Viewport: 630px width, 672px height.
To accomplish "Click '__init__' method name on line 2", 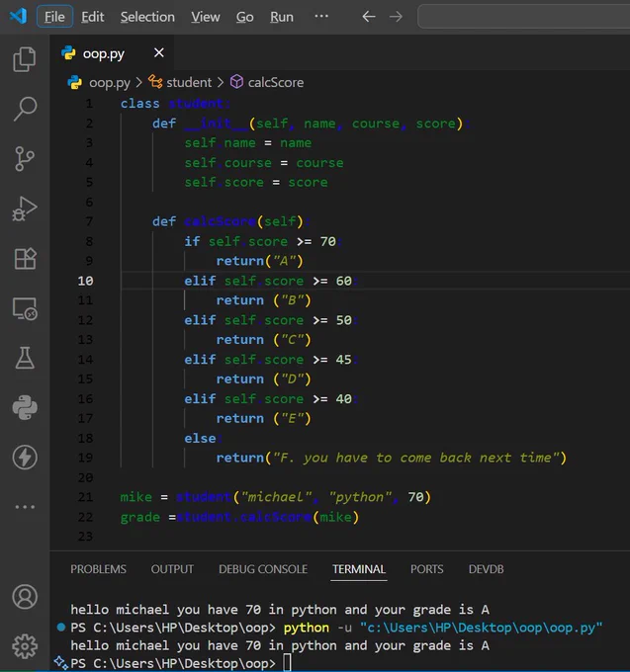I will [217, 124].
